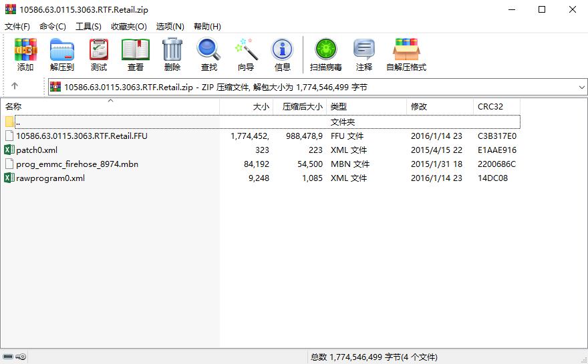
Task: Click the Test (测试) archive icon
Action: coord(99,49)
